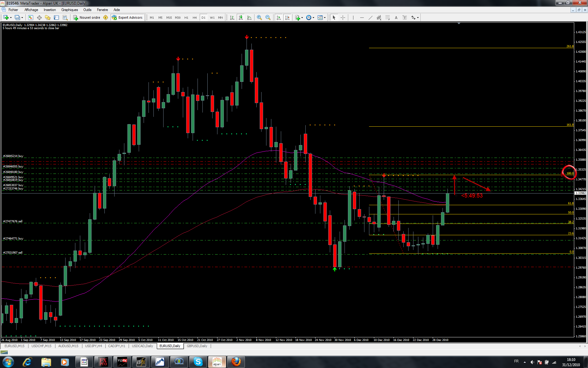The image size is (588, 368).
Task: Expand the indicators list dropdown arrow
Action: pos(302,17)
